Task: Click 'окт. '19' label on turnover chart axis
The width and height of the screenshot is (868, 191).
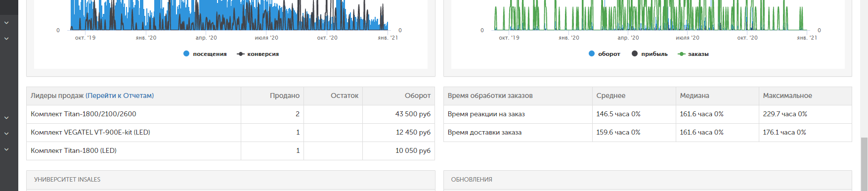Action: 509,38
